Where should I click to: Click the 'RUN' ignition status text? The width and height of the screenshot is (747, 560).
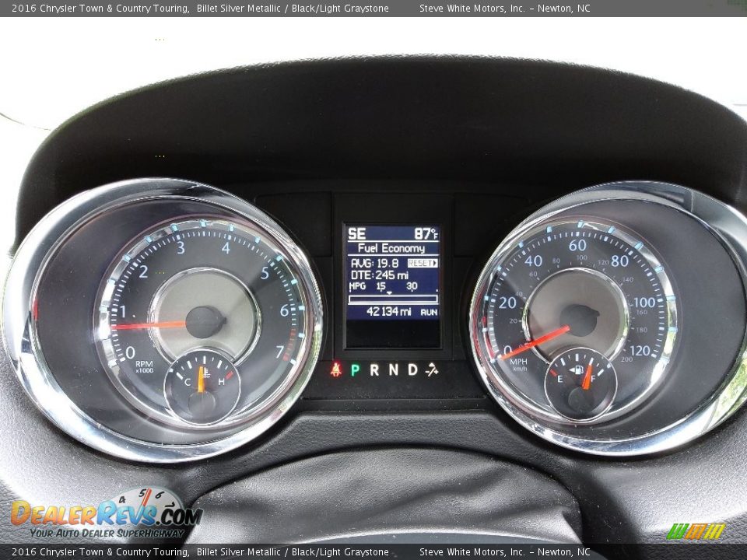click(429, 313)
